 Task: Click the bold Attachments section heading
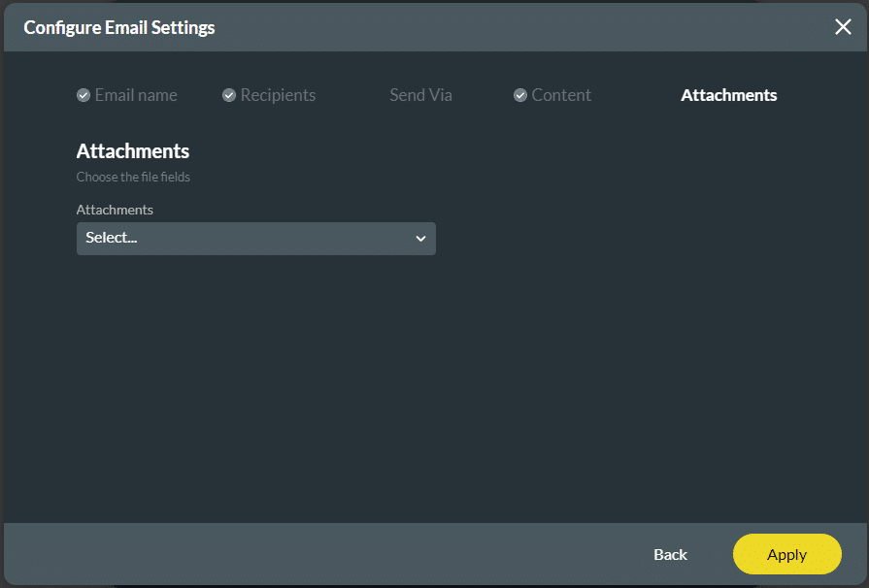pos(133,151)
